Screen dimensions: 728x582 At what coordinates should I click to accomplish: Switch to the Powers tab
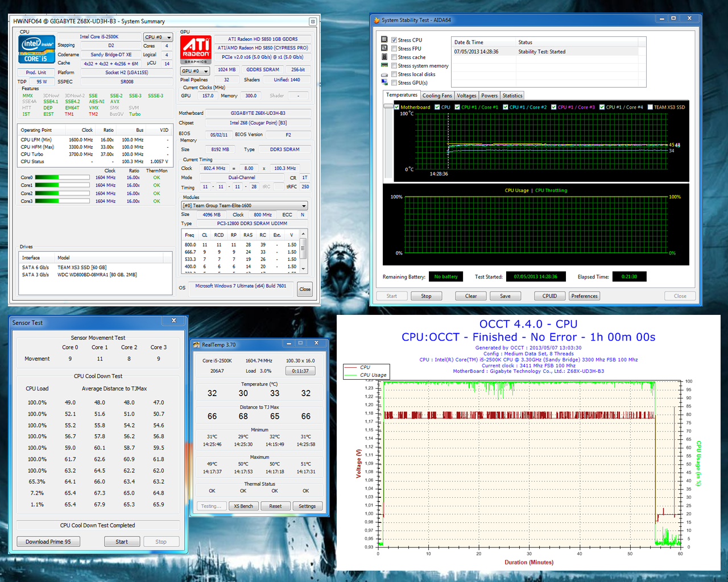[x=489, y=95]
